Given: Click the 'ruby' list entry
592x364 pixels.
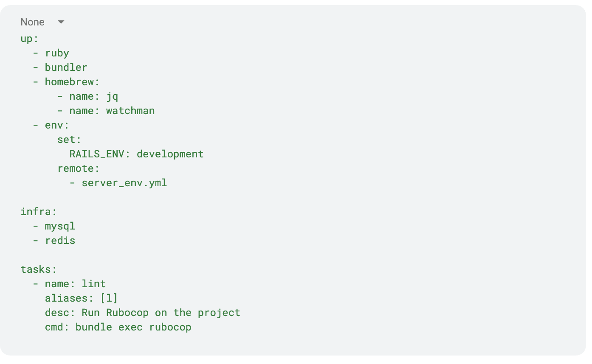Looking at the screenshot, I should pos(57,53).
